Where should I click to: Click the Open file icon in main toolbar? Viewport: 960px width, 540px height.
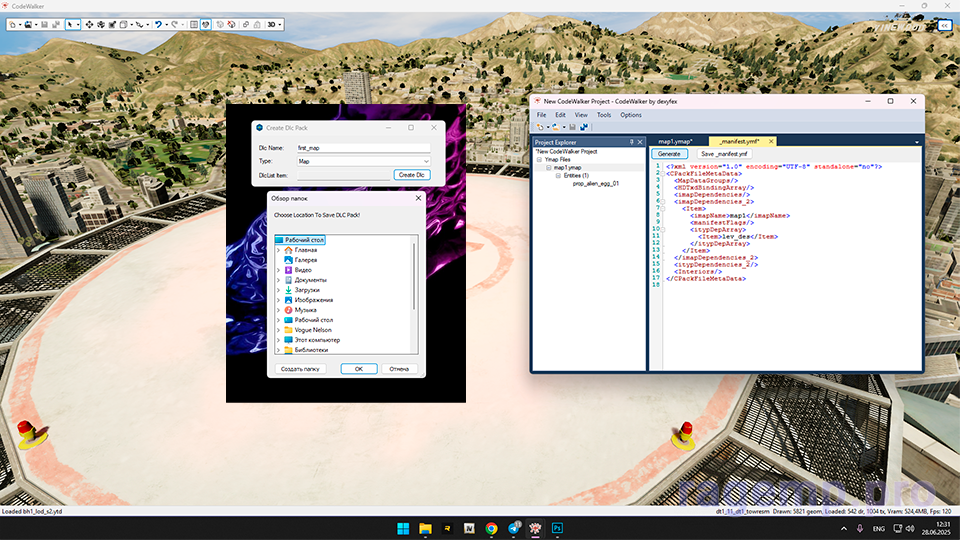(28, 24)
